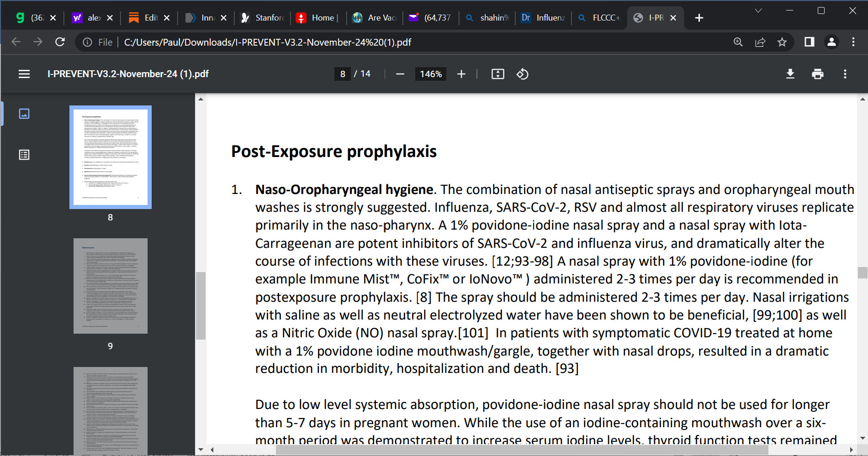868x456 pixels.
Task: Go back in browser history
Action: [x=16, y=42]
